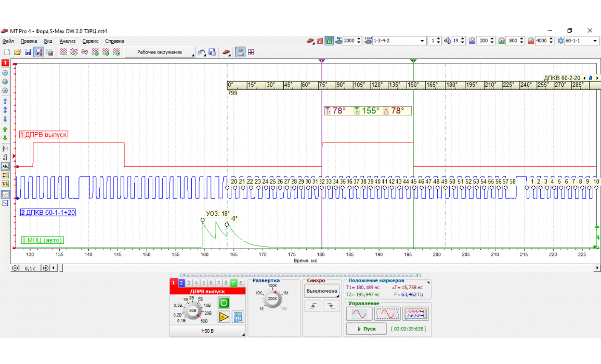This screenshot has width=601, height=364.
Task: Click the open file folder icon
Action: point(17,52)
